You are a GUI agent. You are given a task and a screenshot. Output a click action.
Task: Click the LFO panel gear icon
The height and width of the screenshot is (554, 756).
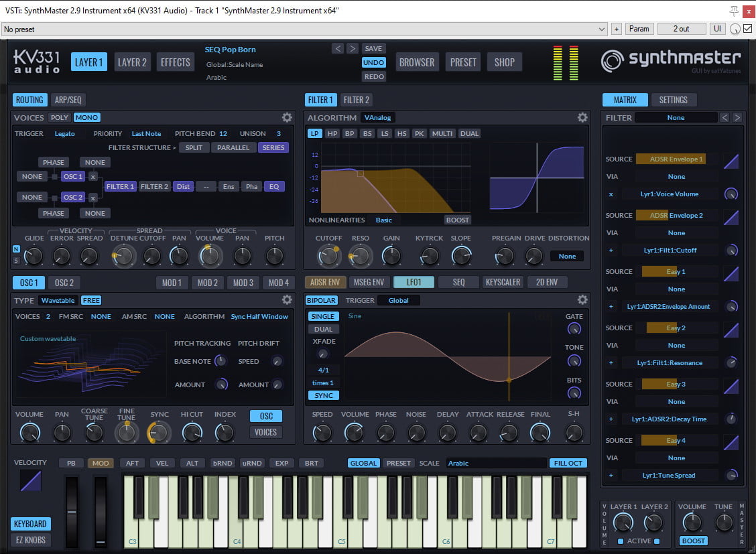tap(582, 300)
